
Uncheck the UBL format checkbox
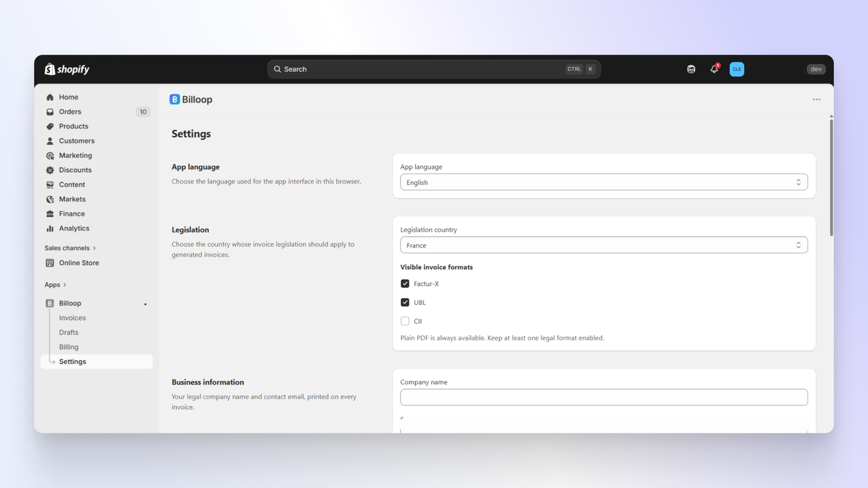405,302
